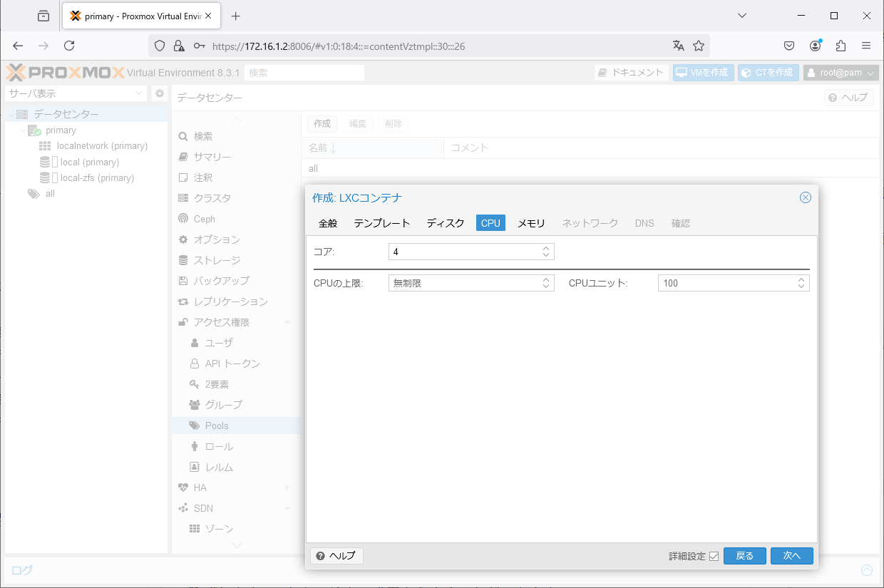884x588 pixels.
Task: Switch to the メモリ tab
Action: pyautogui.click(x=531, y=223)
